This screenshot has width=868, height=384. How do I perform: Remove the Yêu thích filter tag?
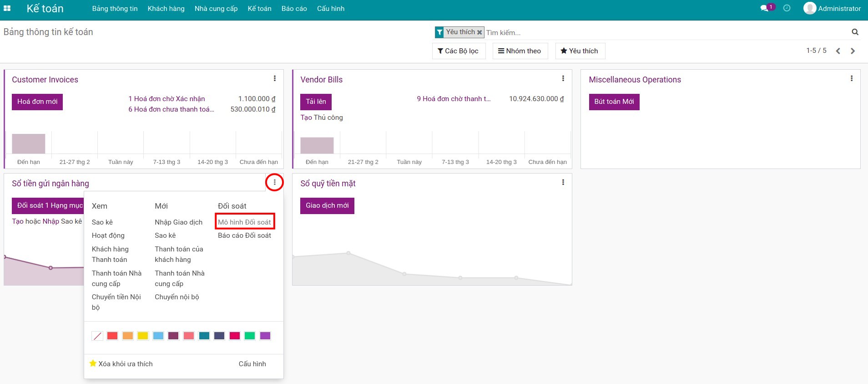(x=479, y=32)
